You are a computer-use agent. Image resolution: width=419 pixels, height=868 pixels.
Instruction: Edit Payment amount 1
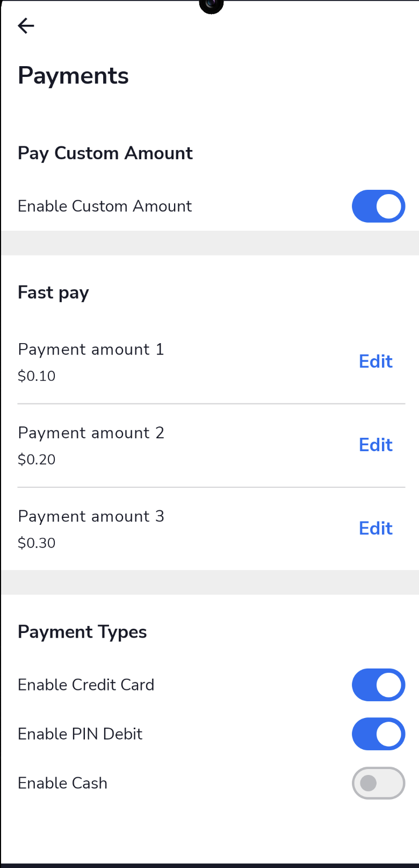(375, 361)
